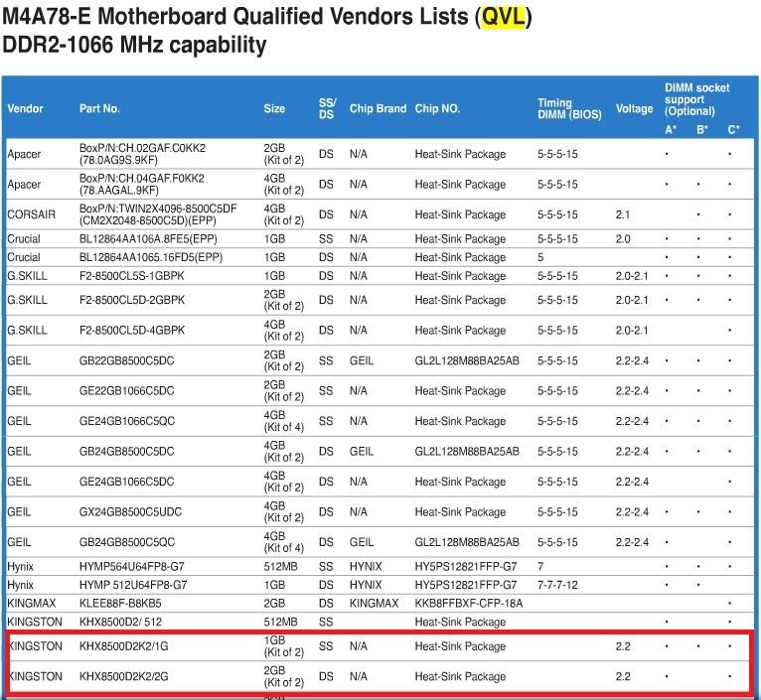
Task: Click the GEIL chip brand in GB22GB8500C5DC row
Action: 362,360
